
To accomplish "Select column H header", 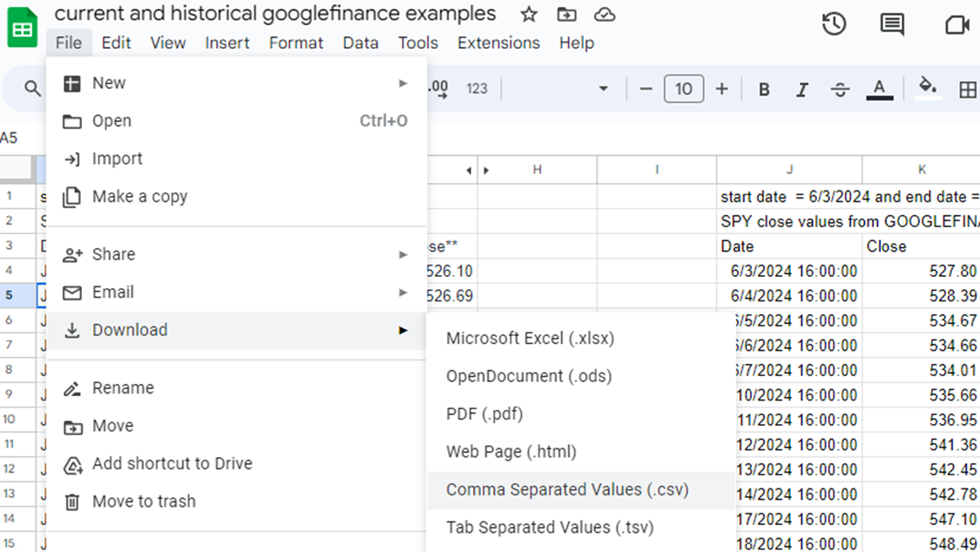I will [537, 170].
